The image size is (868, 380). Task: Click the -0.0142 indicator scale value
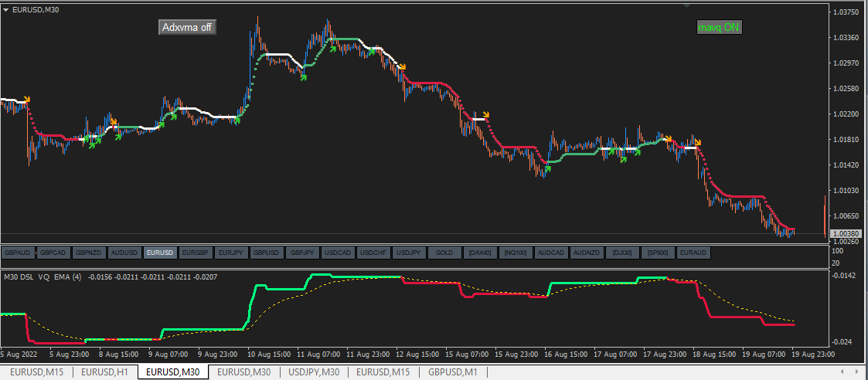pos(843,276)
